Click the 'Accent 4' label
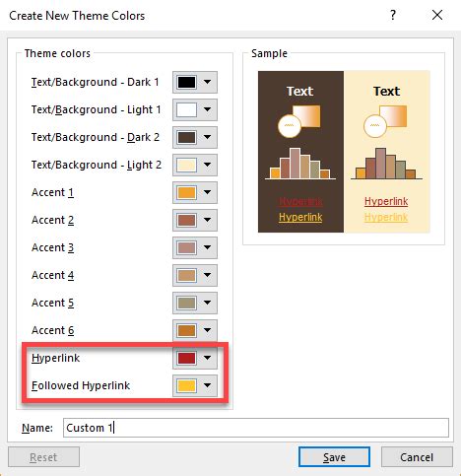Screen dimensions: 461x476 [52, 275]
